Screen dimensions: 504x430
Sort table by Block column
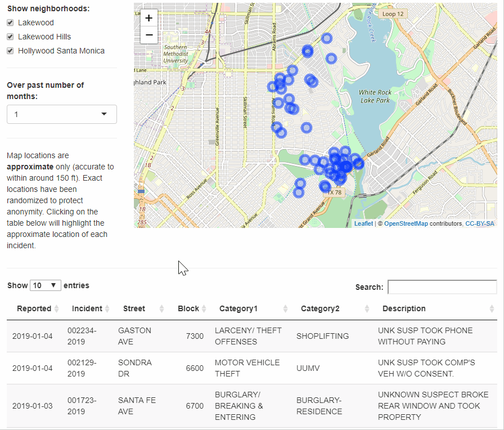click(x=188, y=309)
